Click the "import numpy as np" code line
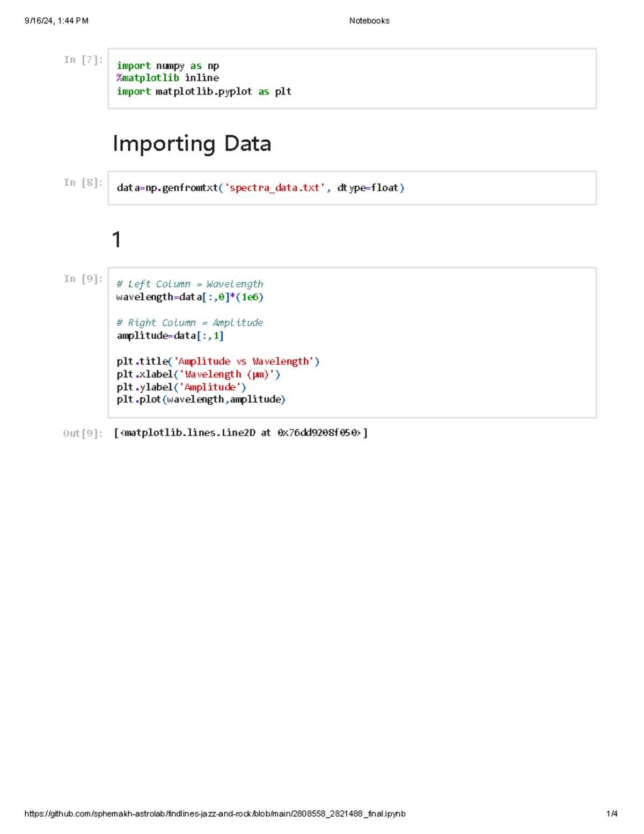Viewport: 644px width, 834px height. [x=168, y=66]
